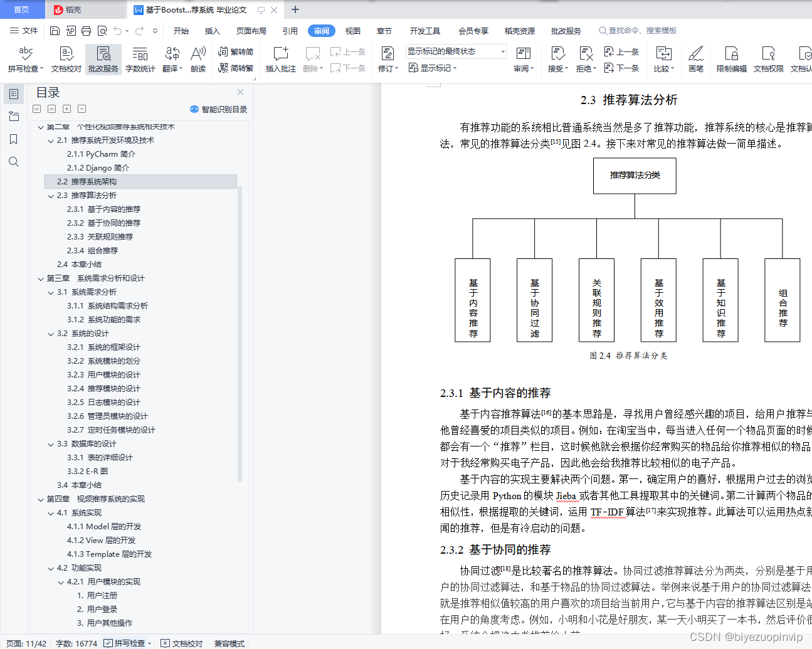Open the bookmark sidebar panel

(x=14, y=139)
